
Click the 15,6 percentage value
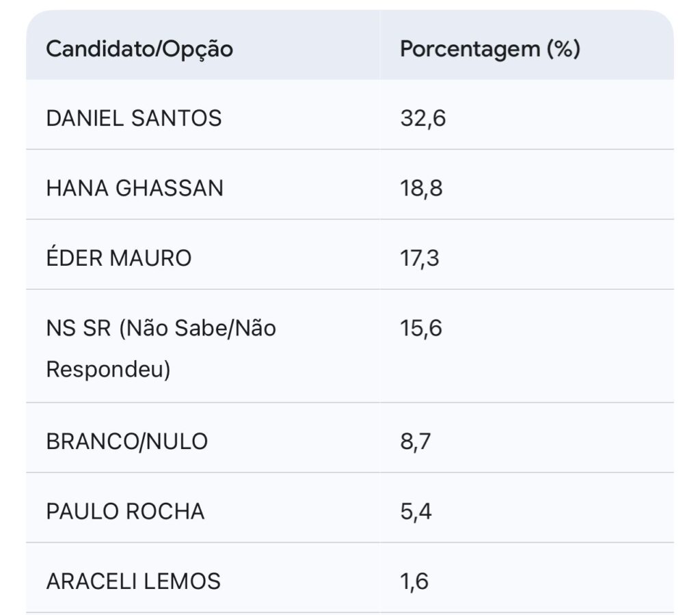[421, 329]
